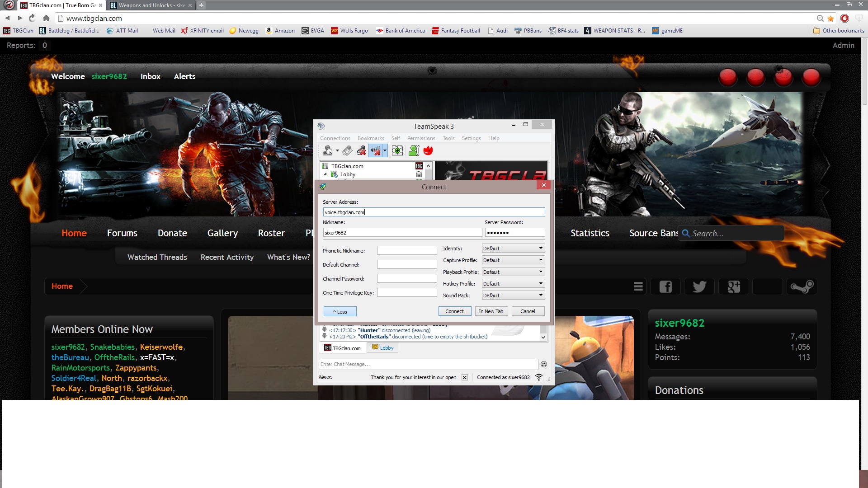The width and height of the screenshot is (868, 488).
Task: Click Cancel in the Connect dialog
Action: point(528,311)
